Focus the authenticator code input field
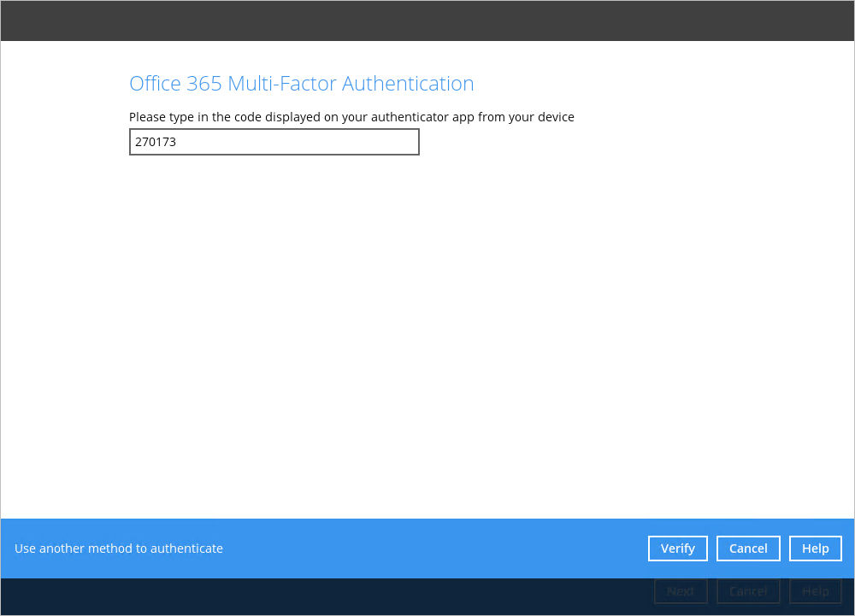The width and height of the screenshot is (855, 616). click(274, 142)
